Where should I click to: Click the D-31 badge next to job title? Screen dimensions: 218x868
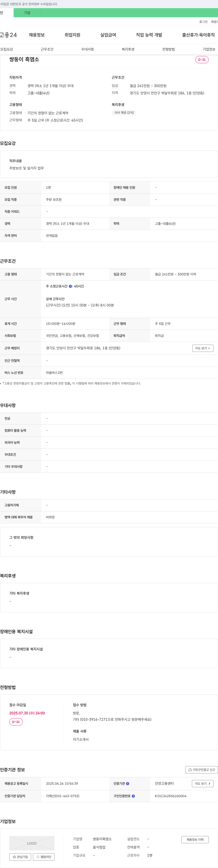pos(202,60)
